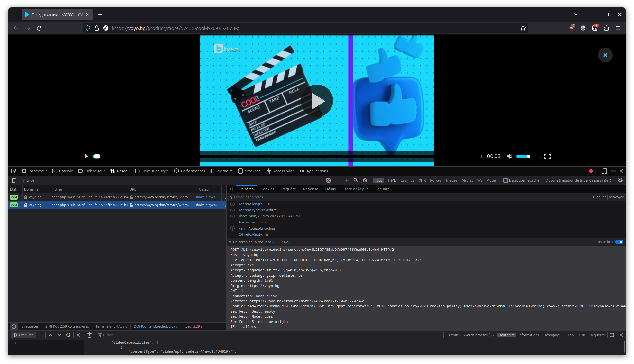Image resolution: width=634 pixels, height=364 pixels.
Task: Open the Cookies details tab
Action: pos(267,189)
